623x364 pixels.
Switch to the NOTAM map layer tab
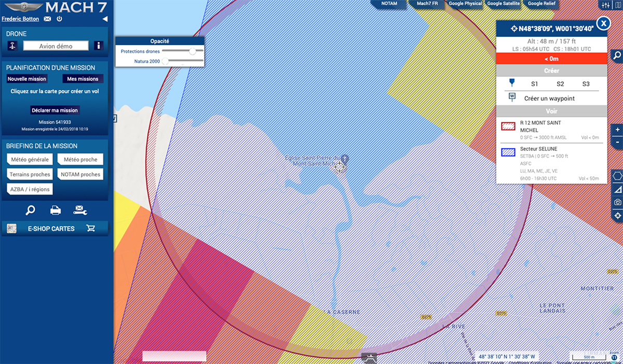point(389,4)
